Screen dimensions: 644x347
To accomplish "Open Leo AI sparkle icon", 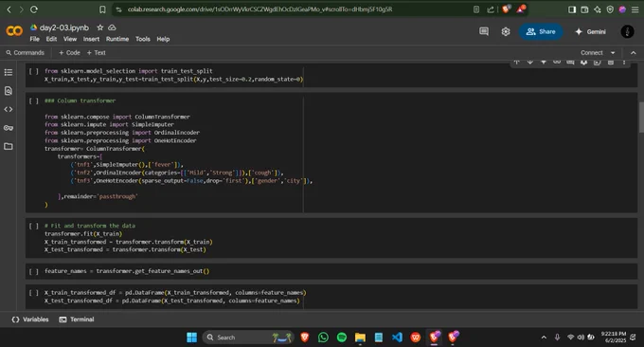I will (x=598, y=9).
